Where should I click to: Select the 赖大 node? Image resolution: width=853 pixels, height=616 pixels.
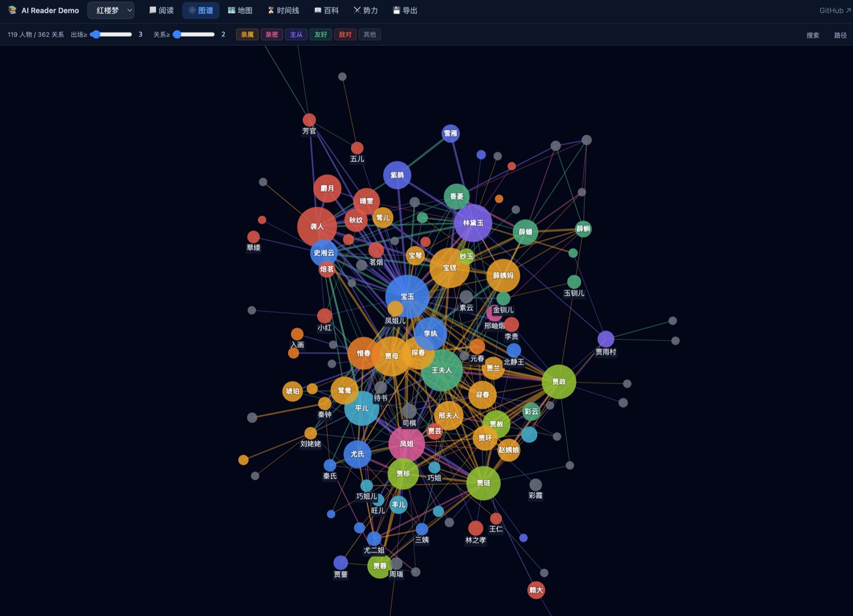(x=536, y=590)
